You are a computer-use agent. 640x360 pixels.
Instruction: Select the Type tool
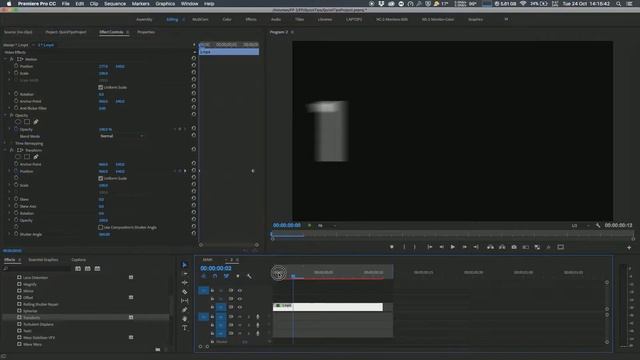click(185, 328)
